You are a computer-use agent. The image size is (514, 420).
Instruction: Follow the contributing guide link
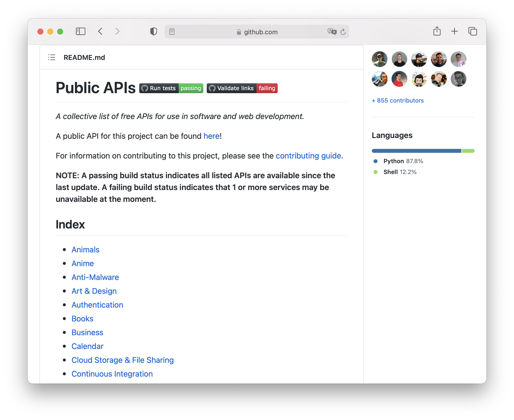(x=308, y=156)
